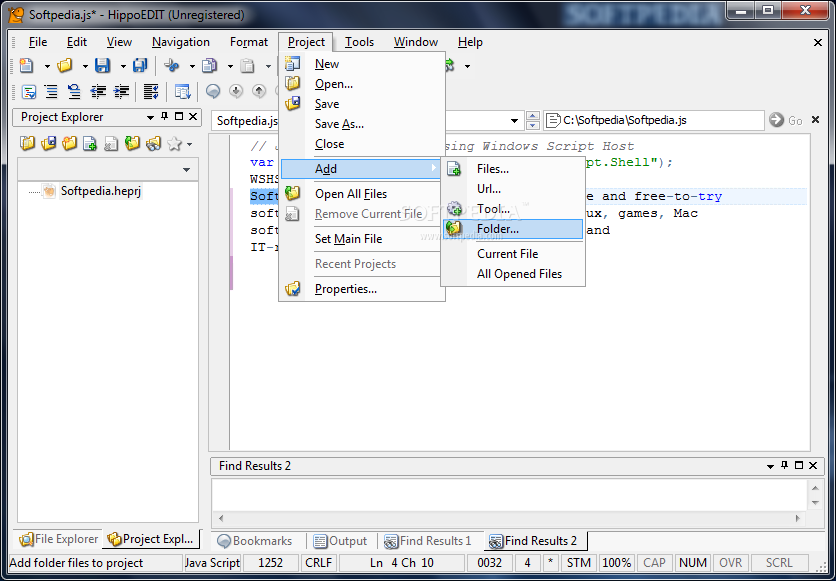The height and width of the screenshot is (581, 836).
Task: Select Set Main File in Project menu
Action: (361, 239)
